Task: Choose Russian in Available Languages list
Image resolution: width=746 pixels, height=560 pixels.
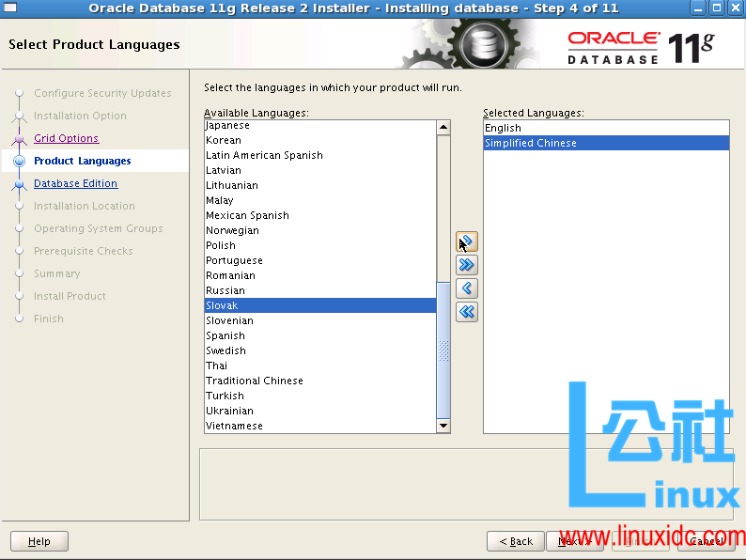Action: coord(225,290)
